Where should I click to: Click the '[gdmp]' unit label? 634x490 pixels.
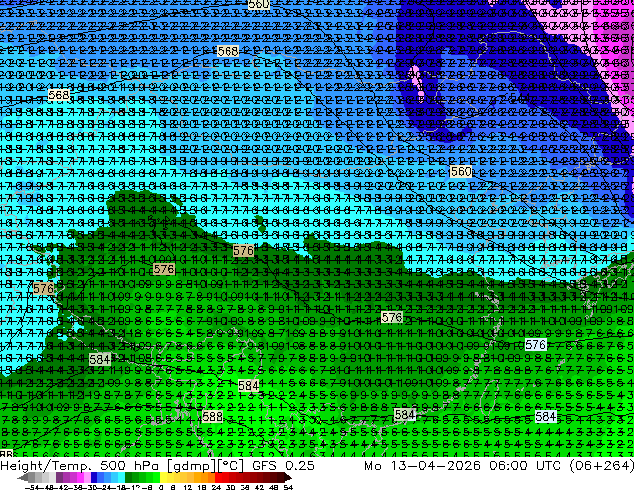192,466
